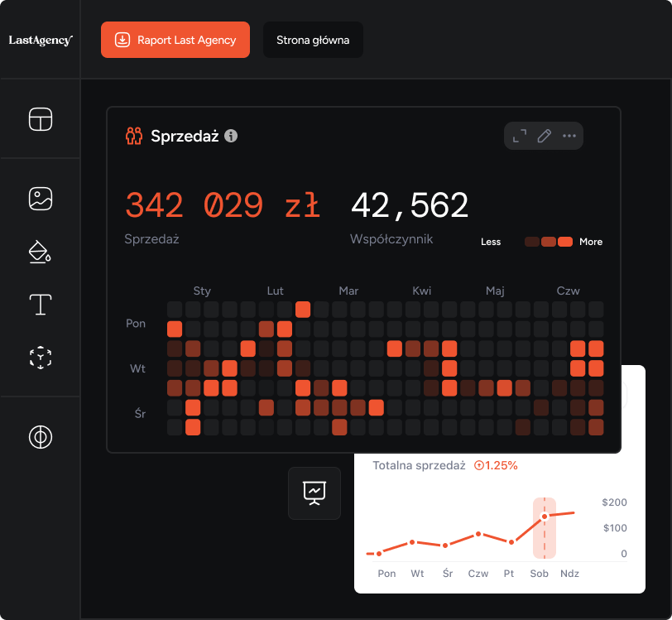
Task: Click the highlighted Sob data point
Action: coord(545,517)
